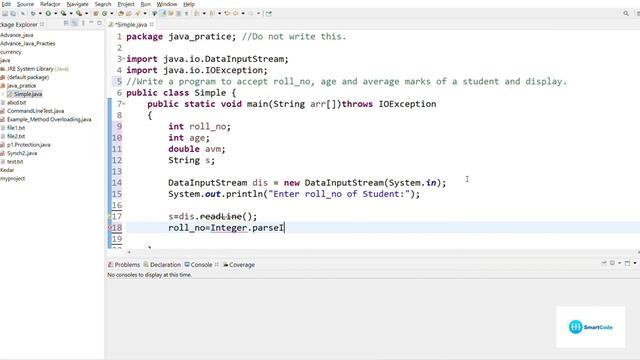Image resolution: width=640 pixels, height=360 pixels.
Task: Place cursor after parseI on line 18
Action: pos(284,228)
